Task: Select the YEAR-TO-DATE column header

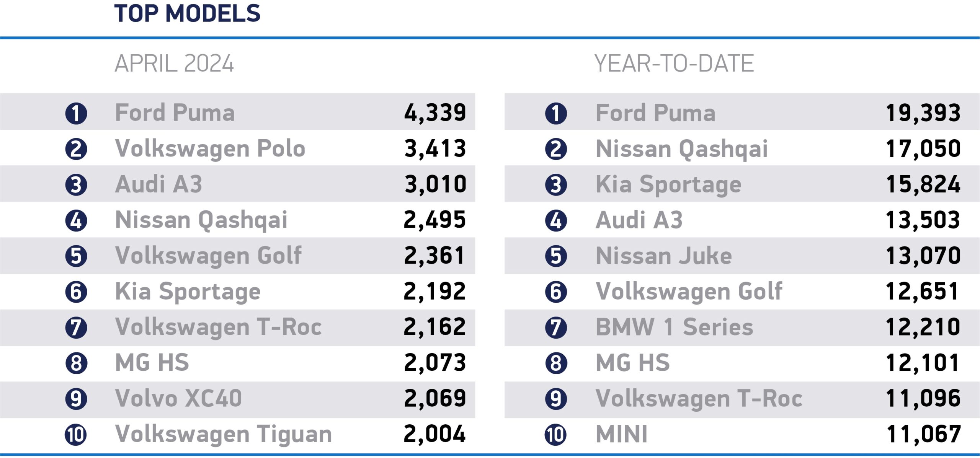Action: tap(674, 64)
